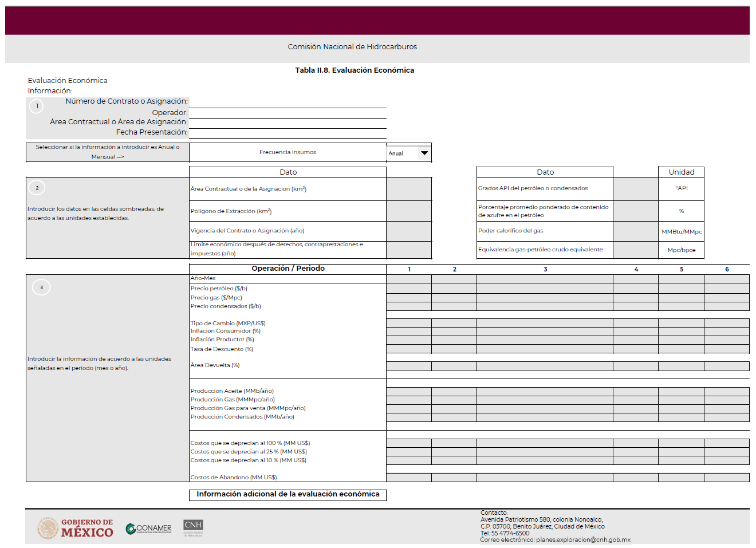This screenshot has height=548, width=756.
Task: Select the Información adicional de la evaluación económica box
Action: coord(288,494)
